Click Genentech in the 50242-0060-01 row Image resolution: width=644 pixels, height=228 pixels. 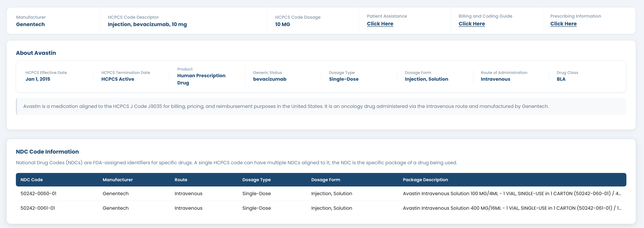115,193
